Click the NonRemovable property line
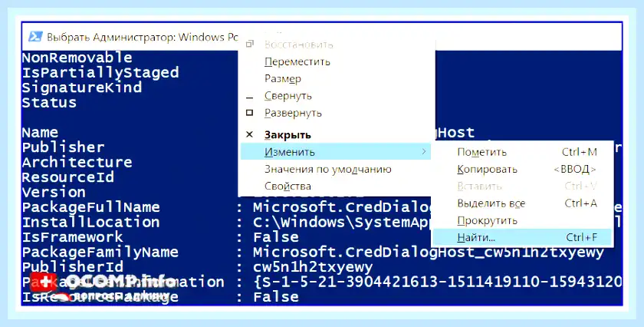This screenshot has height=327, width=644. tap(77, 57)
